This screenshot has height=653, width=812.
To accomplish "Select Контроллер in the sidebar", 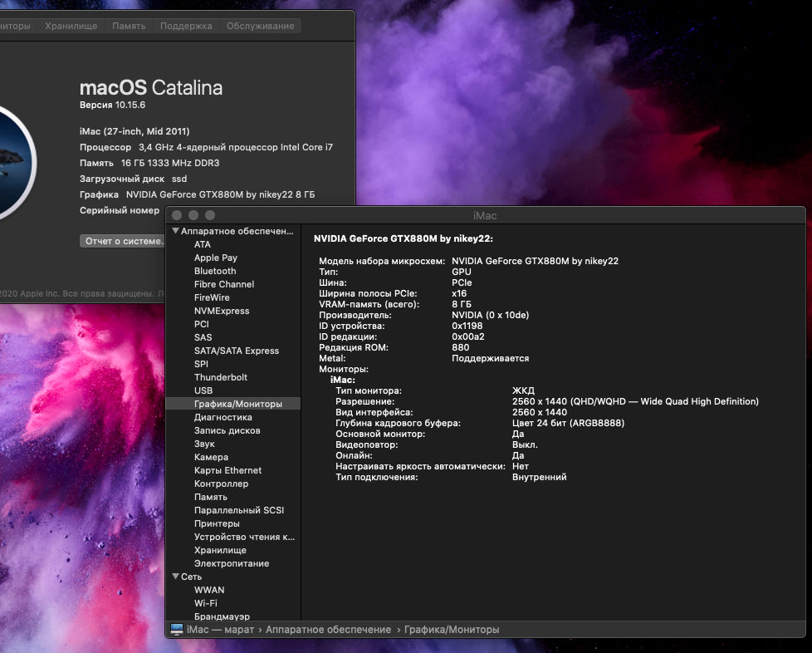I will tap(221, 484).
